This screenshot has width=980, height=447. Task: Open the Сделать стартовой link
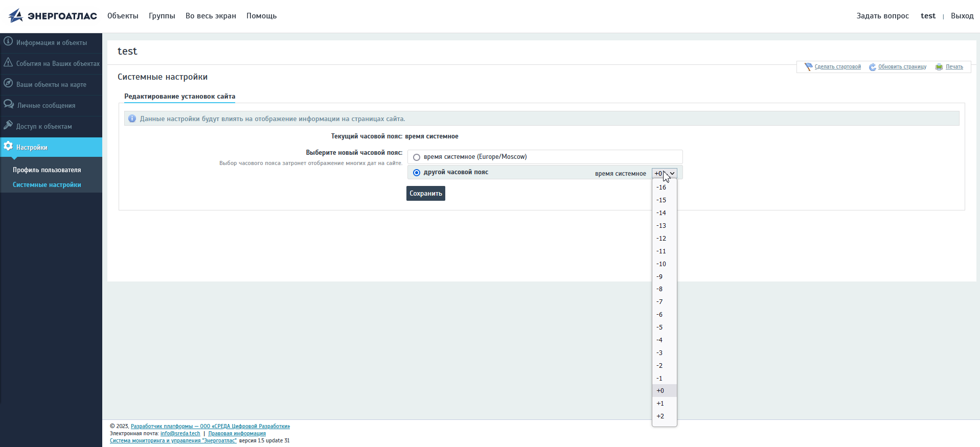pos(837,67)
